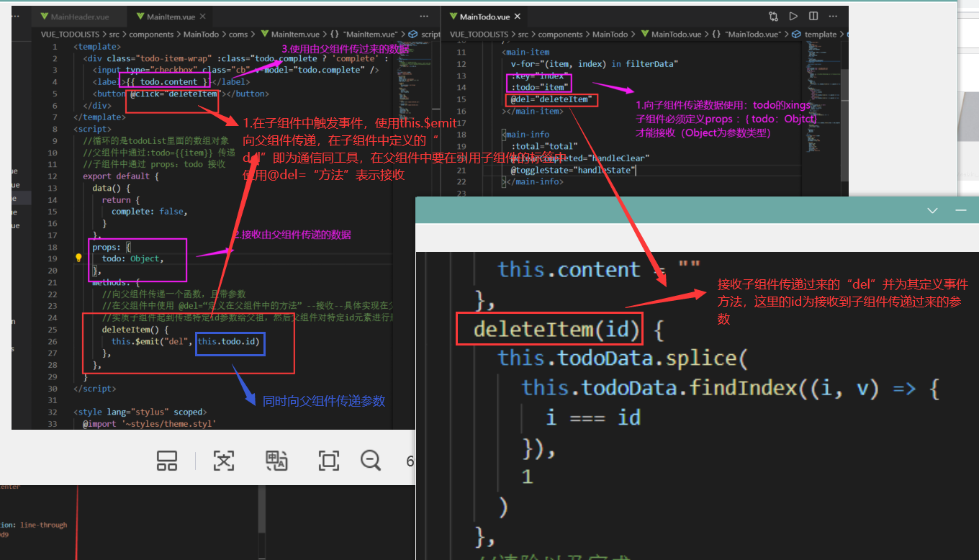979x560 pixels.
Task: Open more actions ellipsis beside split editor icon
Action: click(833, 16)
